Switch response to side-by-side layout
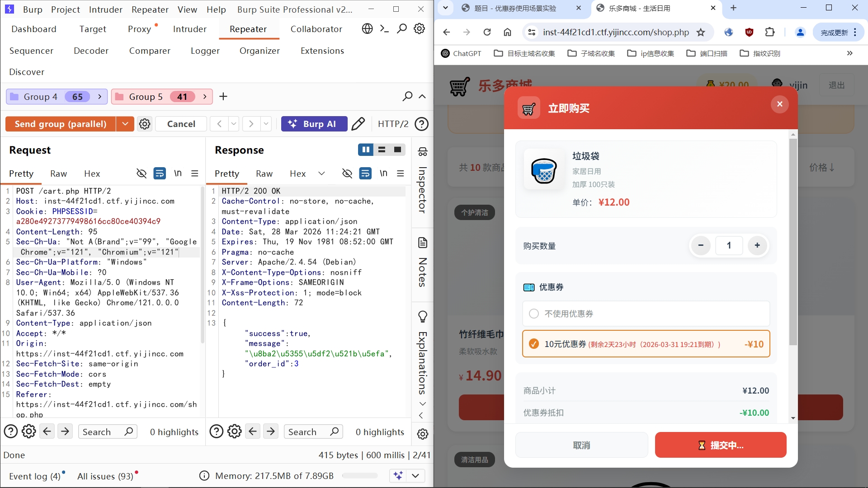Viewport: 868px width, 488px height. click(x=365, y=150)
